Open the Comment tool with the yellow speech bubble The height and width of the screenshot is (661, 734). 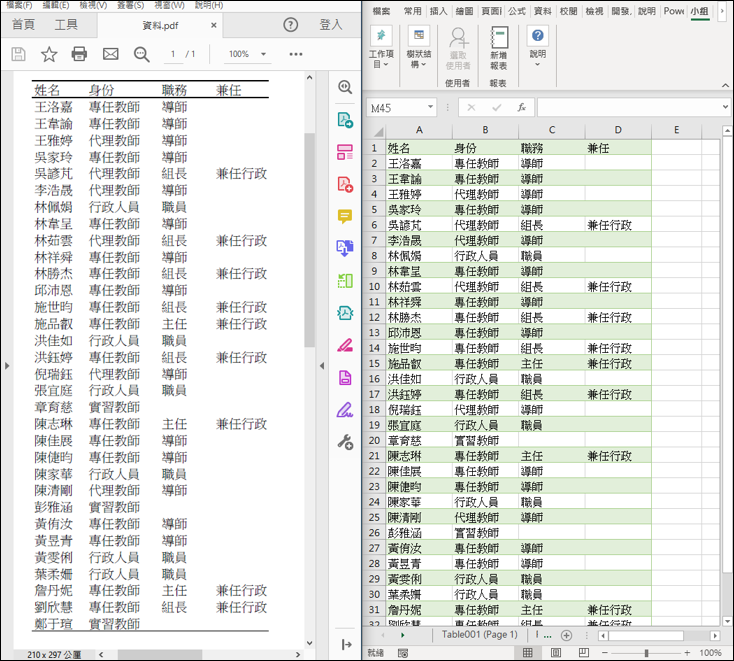(x=345, y=216)
